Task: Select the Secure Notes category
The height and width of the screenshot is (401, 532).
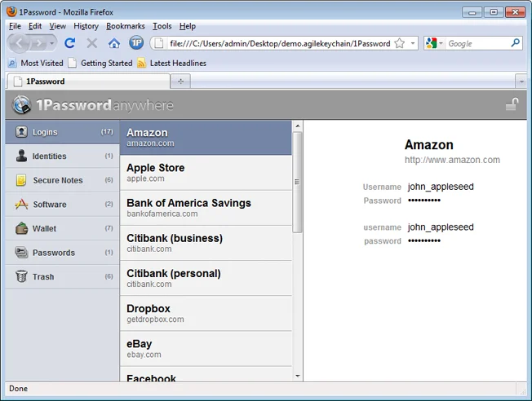Action: 63,180
